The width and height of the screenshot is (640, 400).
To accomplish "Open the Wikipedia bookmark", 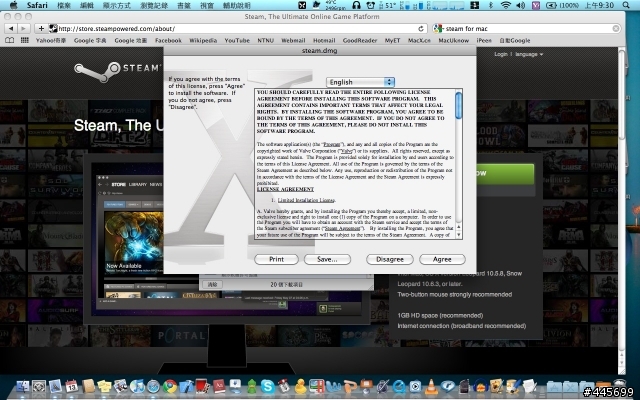I will (203, 40).
